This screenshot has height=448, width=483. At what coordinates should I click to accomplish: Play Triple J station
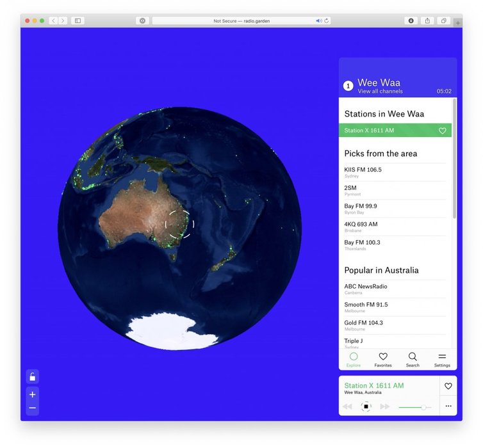[x=395, y=342]
